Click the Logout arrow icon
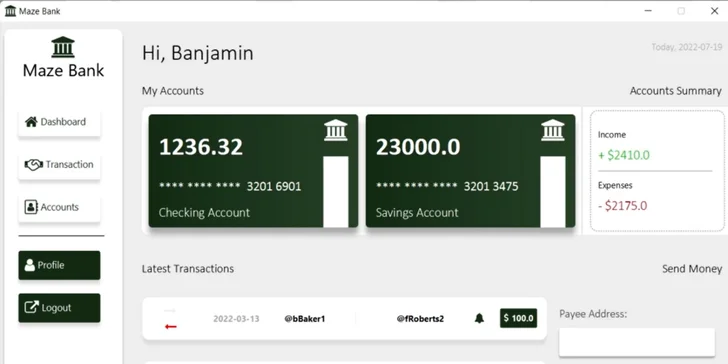This screenshot has width=728, height=364. [32, 307]
